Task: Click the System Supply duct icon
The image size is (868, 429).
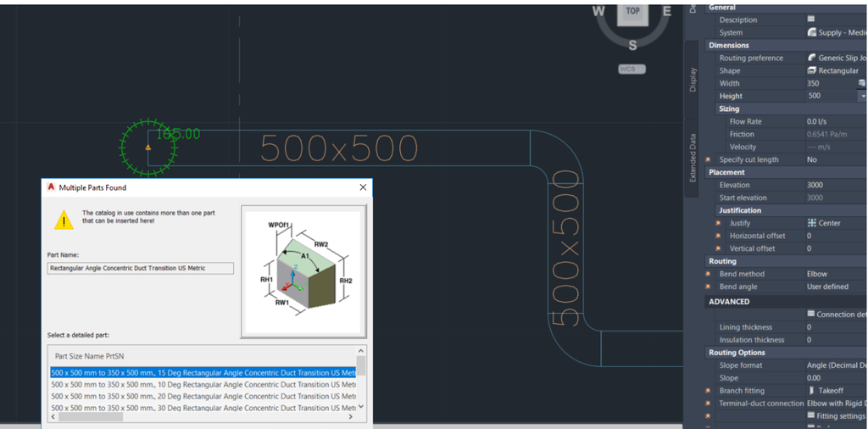Action: [x=811, y=33]
